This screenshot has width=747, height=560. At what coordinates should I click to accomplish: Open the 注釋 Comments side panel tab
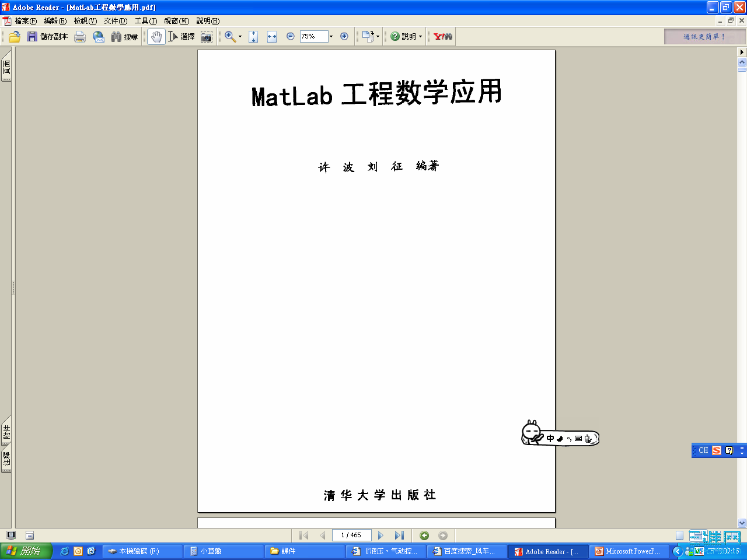coord(6,459)
